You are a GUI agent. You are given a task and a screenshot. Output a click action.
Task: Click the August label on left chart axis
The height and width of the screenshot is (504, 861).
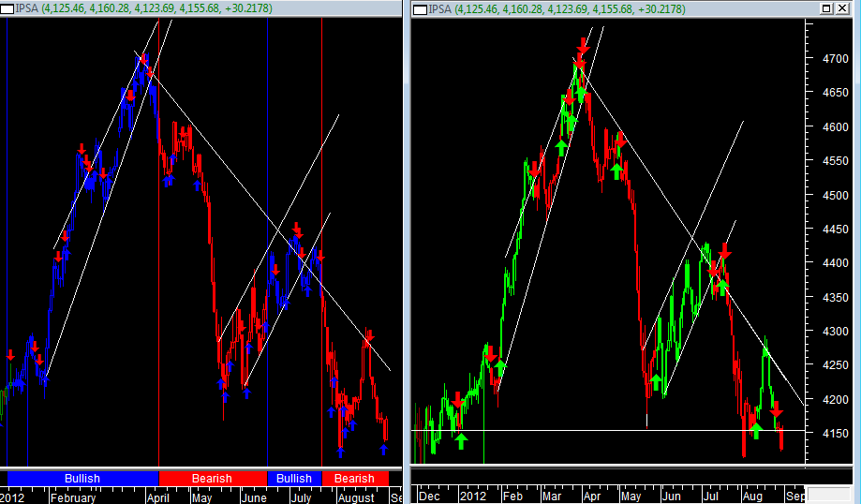[x=356, y=498]
